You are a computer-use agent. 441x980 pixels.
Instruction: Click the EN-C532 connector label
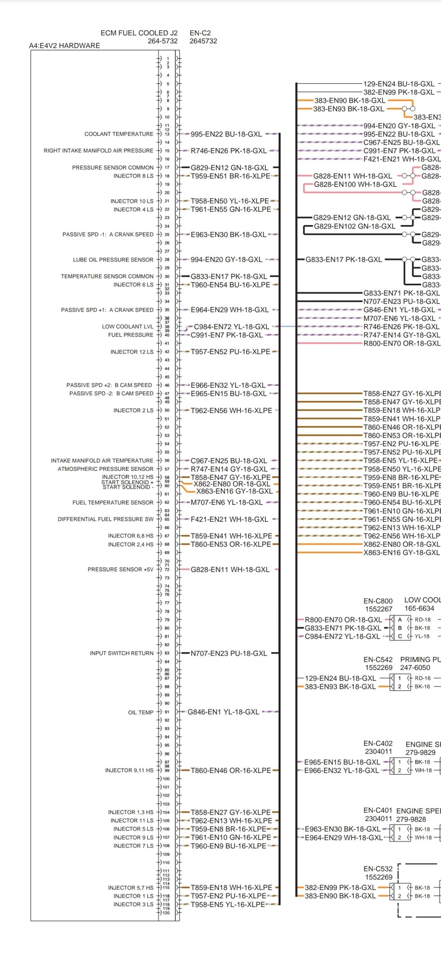point(378,869)
